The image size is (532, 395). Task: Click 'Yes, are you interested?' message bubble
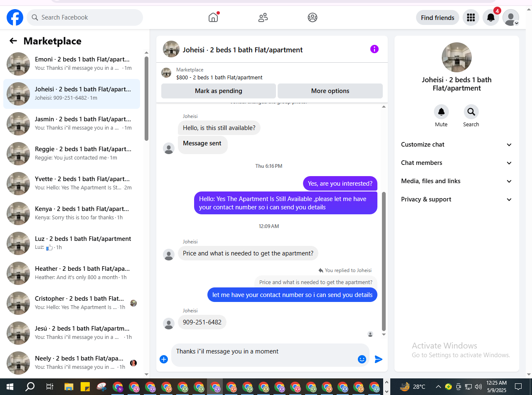[340, 184]
